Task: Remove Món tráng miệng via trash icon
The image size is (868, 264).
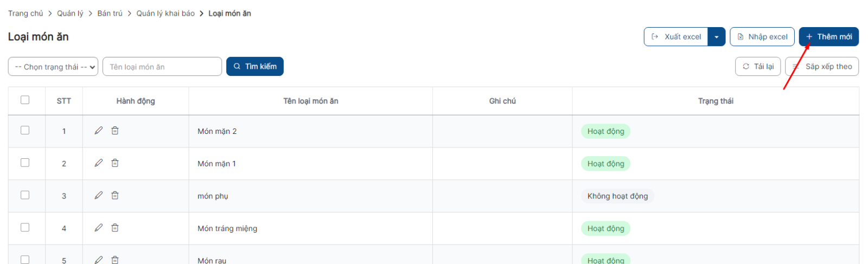Action: (115, 228)
